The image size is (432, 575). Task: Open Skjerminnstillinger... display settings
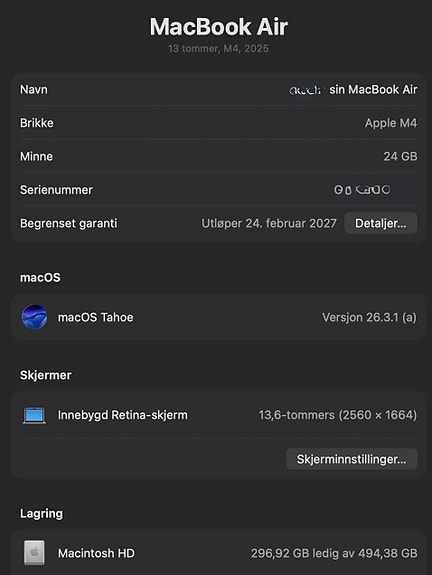pyautogui.click(x=351, y=459)
